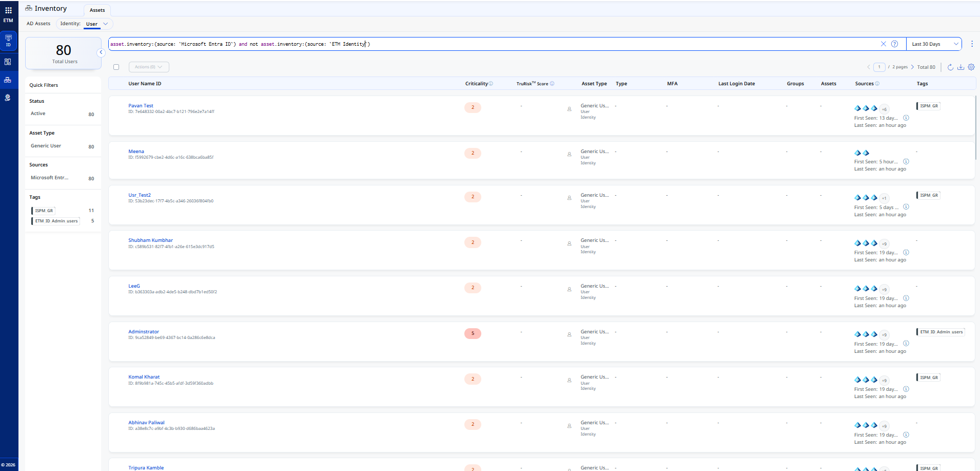Open the ETM app launcher grid
Image resolution: width=980 pixels, height=471 pixels.
click(8, 10)
